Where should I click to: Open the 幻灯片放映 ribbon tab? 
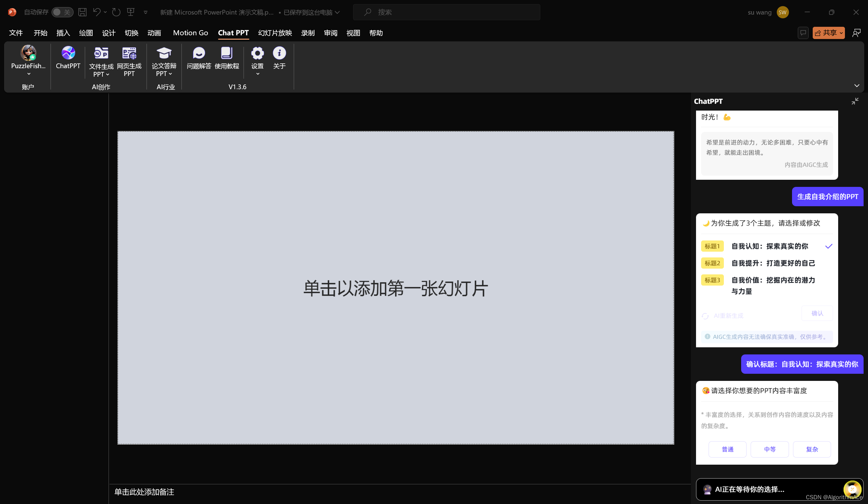pyautogui.click(x=275, y=33)
